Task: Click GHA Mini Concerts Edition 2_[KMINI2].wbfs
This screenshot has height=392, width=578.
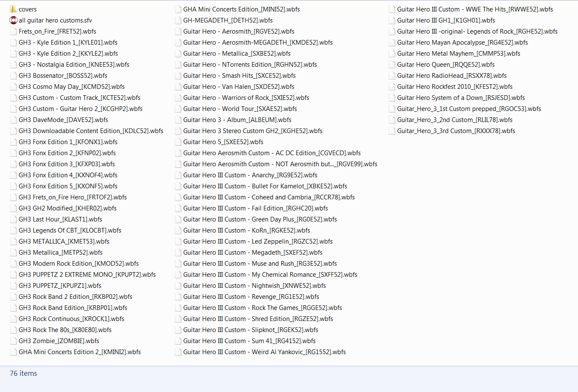Action: click(x=80, y=352)
